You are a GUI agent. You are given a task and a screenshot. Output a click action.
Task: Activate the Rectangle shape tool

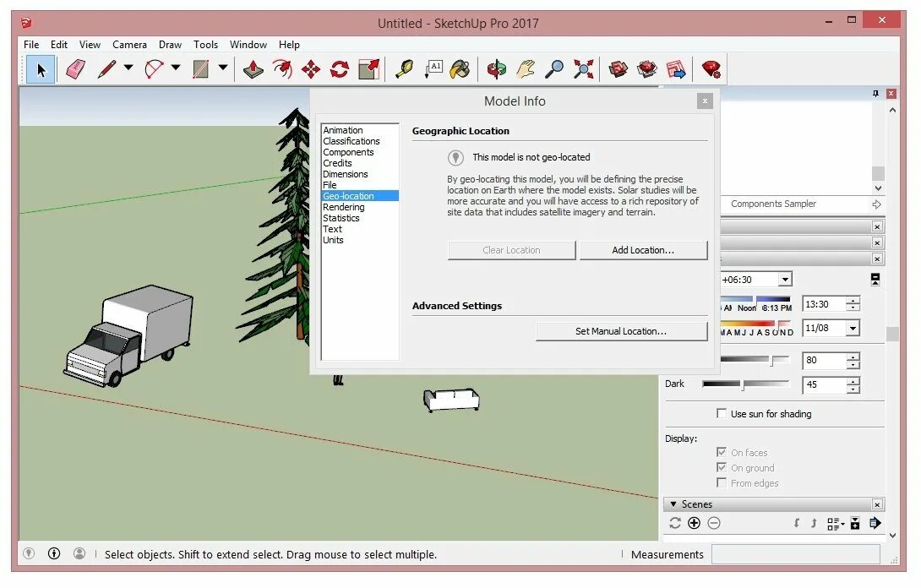(x=201, y=70)
